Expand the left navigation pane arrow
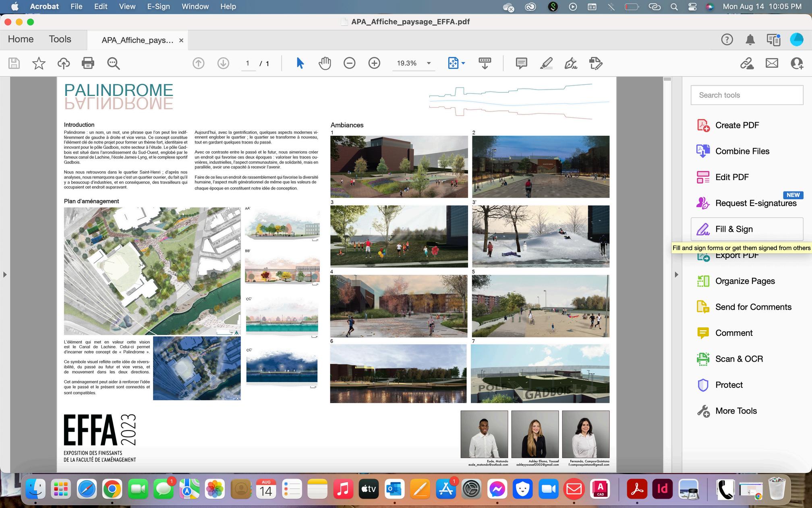Viewport: 812px width, 508px height. pyautogui.click(x=5, y=275)
